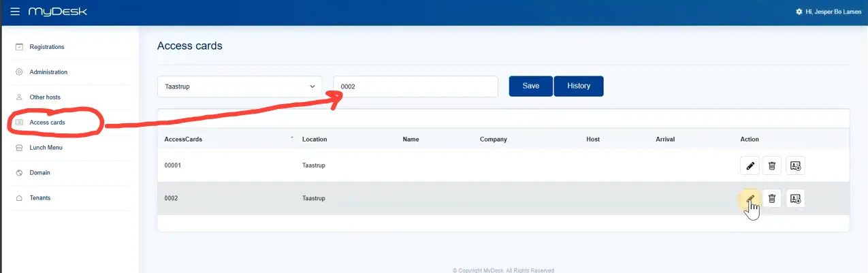Click the Other hosts person icon
This screenshot has width=868, height=273.
coord(19,97)
